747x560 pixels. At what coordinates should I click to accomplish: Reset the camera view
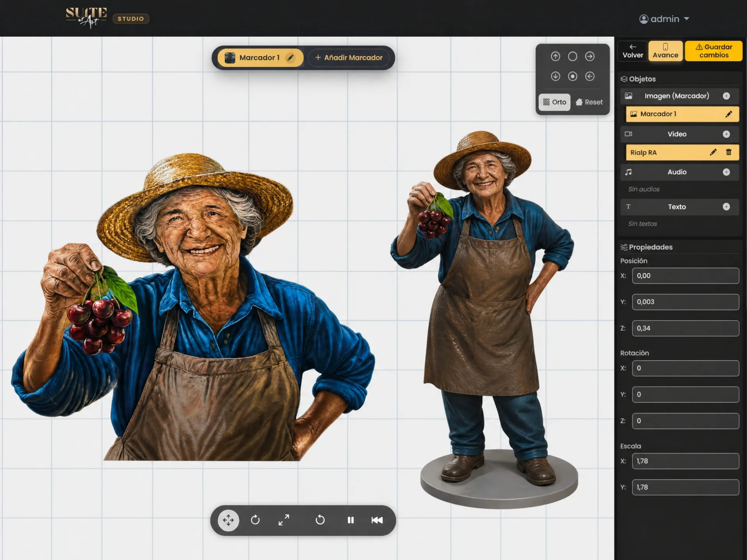(x=589, y=102)
